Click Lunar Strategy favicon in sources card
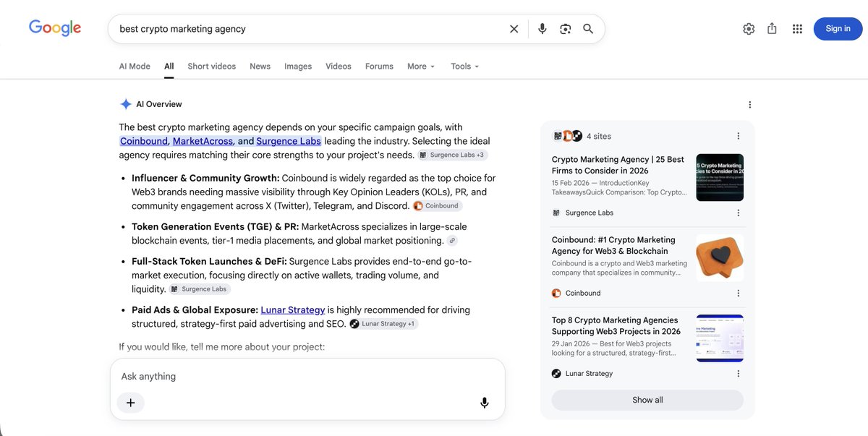 [556, 373]
